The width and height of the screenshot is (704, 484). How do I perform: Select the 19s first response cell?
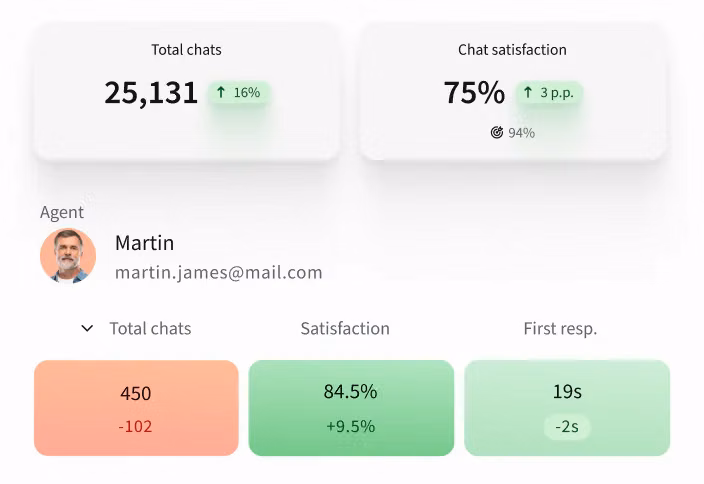[567, 407]
